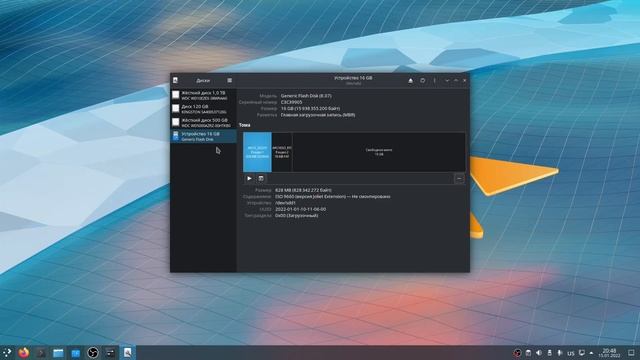This screenshot has width=640, height=360.
Task: Open the volume control tray icon
Action: pyautogui.click(x=539, y=353)
